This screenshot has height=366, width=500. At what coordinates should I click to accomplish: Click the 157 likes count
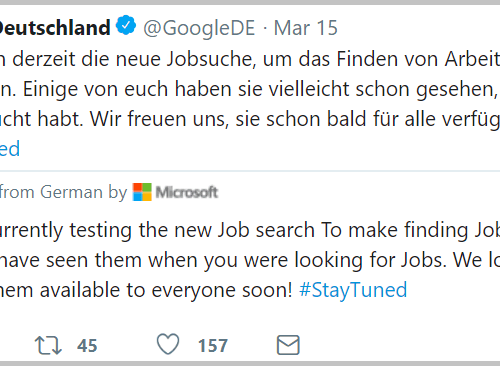[213, 346]
